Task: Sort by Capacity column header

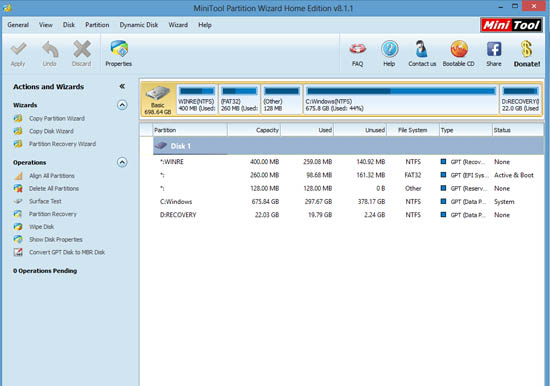Action: coord(254,130)
